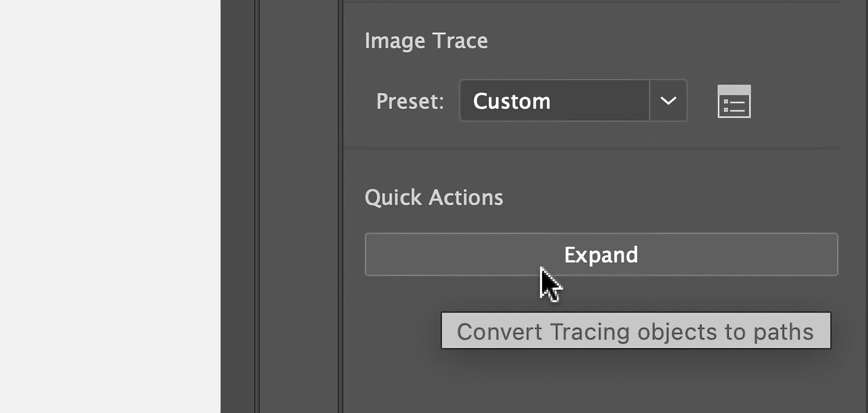Screen dimensions: 868x413
Task: Click the Preset label text
Action: click(x=410, y=101)
